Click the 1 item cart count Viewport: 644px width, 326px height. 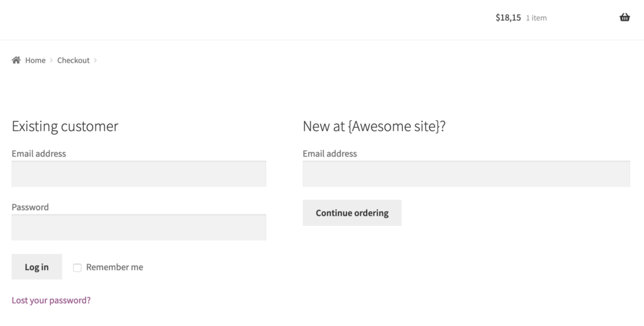click(536, 18)
